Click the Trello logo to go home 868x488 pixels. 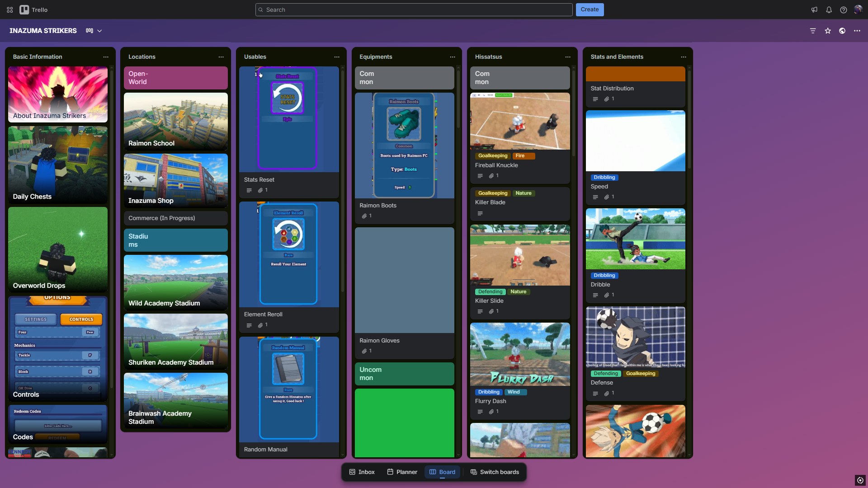pyautogui.click(x=33, y=9)
